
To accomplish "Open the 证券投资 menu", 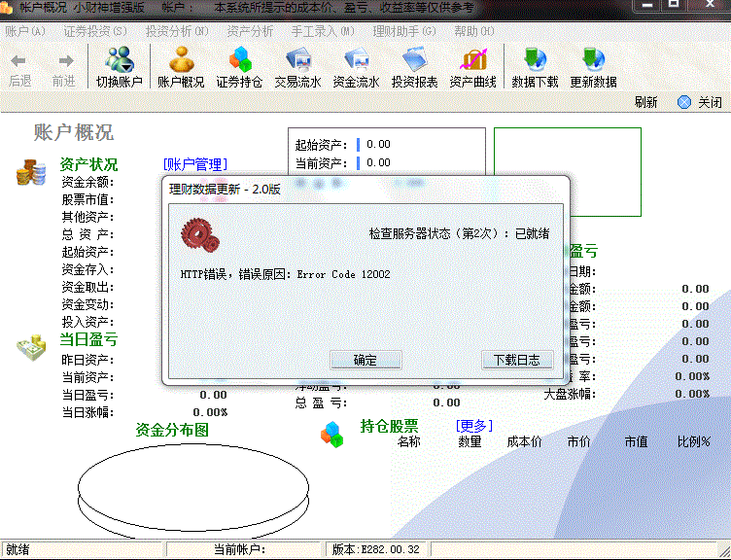I will 95,31.
